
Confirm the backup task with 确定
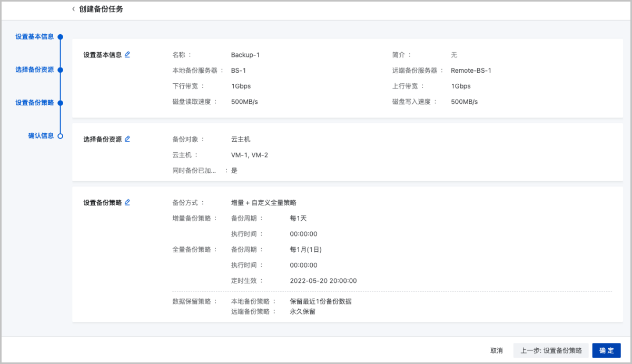pyautogui.click(x=606, y=351)
